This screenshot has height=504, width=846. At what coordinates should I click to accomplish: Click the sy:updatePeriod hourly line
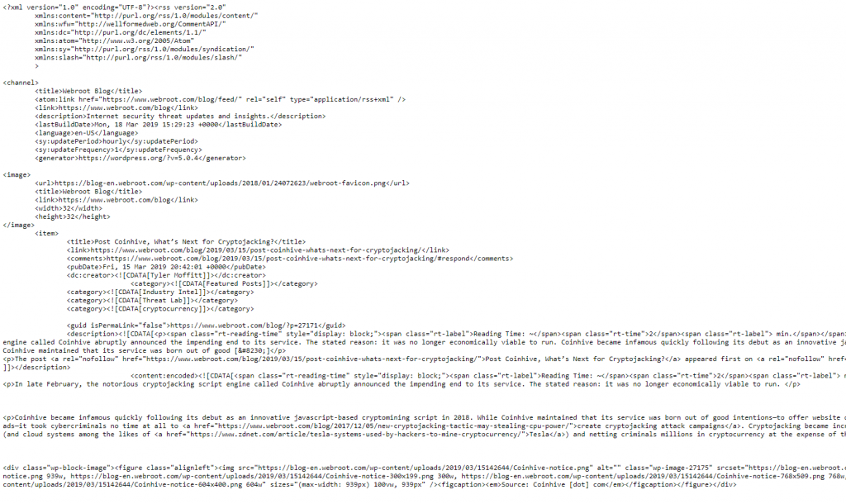(116, 141)
